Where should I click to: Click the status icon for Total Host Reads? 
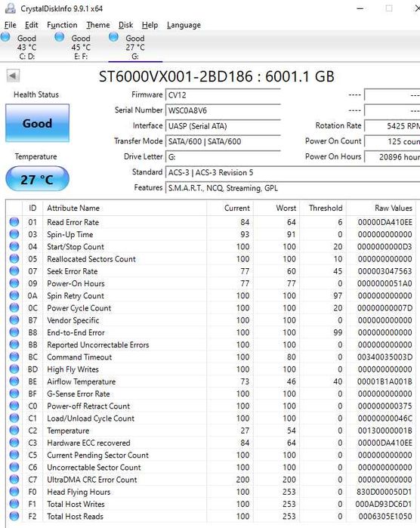(14, 516)
